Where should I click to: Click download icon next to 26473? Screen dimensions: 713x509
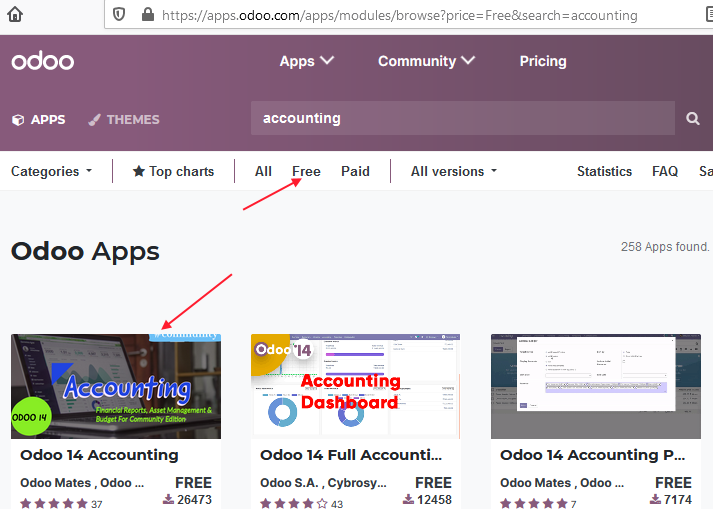pos(168,499)
